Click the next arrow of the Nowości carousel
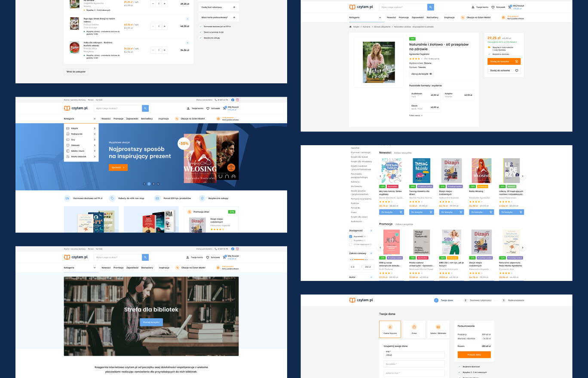 pyautogui.click(x=523, y=176)
